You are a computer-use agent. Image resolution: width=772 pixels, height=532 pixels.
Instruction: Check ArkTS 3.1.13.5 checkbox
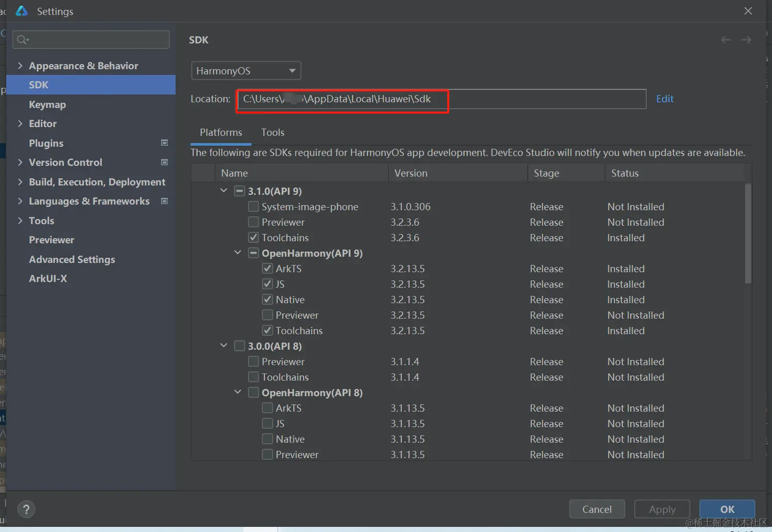pos(267,408)
